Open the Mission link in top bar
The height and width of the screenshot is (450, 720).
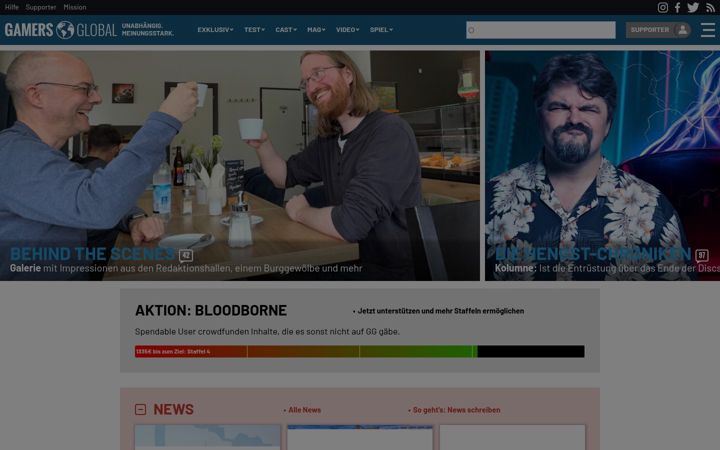click(x=75, y=7)
